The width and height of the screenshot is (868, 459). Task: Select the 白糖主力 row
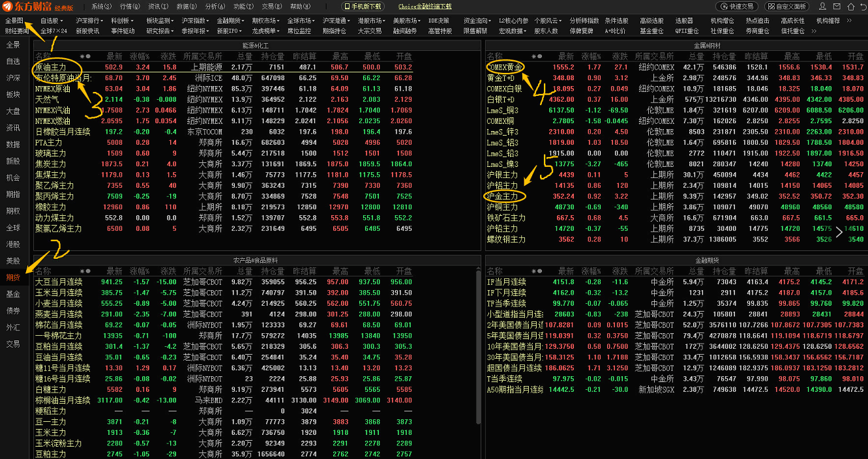pos(224,389)
